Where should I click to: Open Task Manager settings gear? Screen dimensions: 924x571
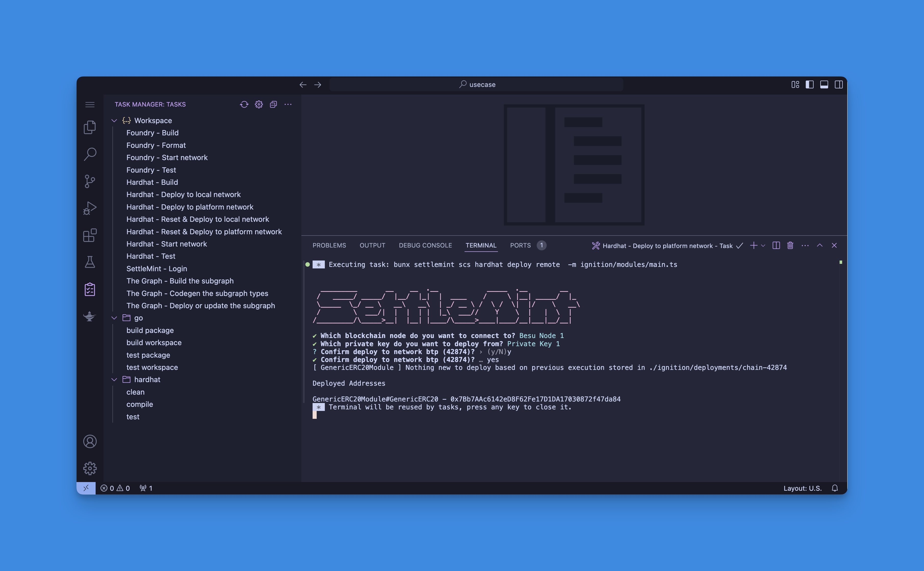tap(259, 105)
